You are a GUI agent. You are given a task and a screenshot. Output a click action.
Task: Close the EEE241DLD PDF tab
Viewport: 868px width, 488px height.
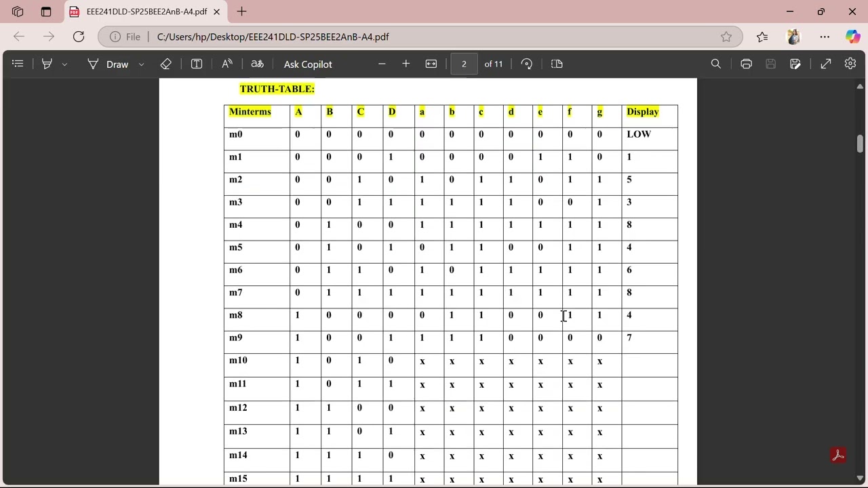[x=217, y=12]
